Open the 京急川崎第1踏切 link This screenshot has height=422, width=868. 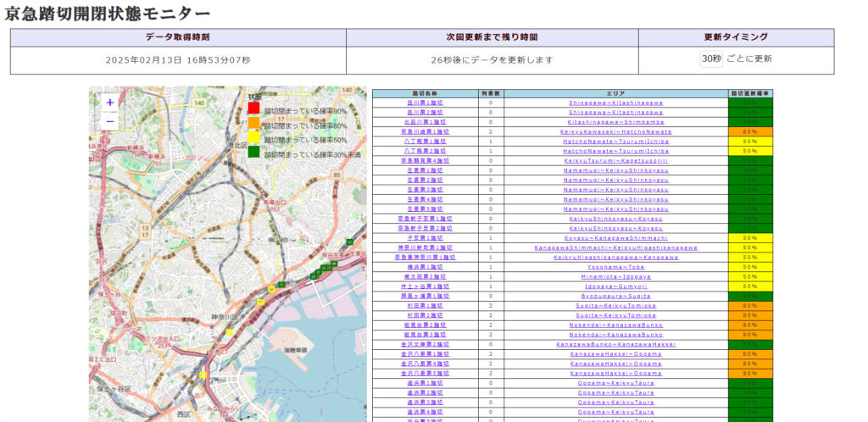(426, 131)
